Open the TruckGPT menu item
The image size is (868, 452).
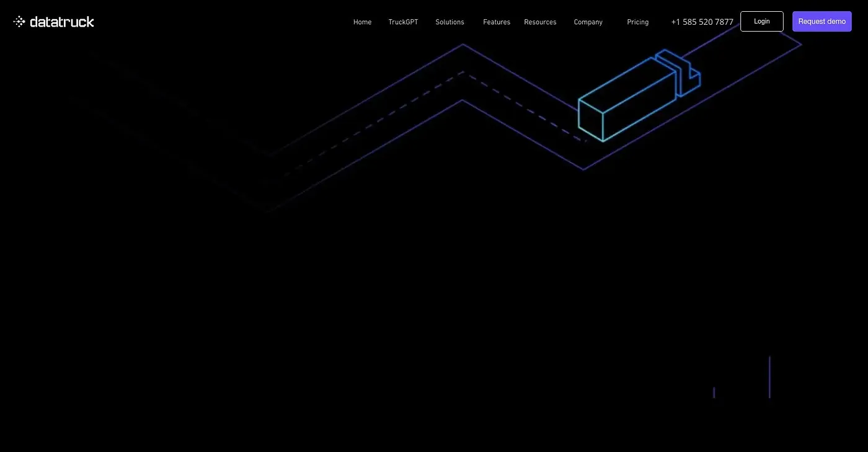pyautogui.click(x=403, y=22)
